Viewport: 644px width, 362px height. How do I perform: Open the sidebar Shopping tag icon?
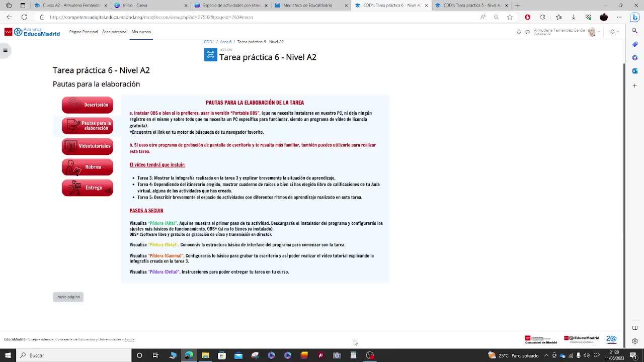pyautogui.click(x=635, y=44)
